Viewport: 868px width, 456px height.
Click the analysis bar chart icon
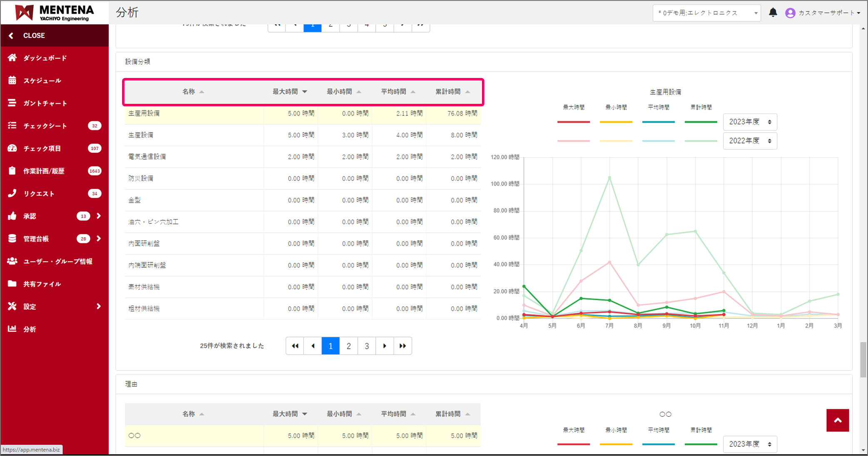pos(12,329)
